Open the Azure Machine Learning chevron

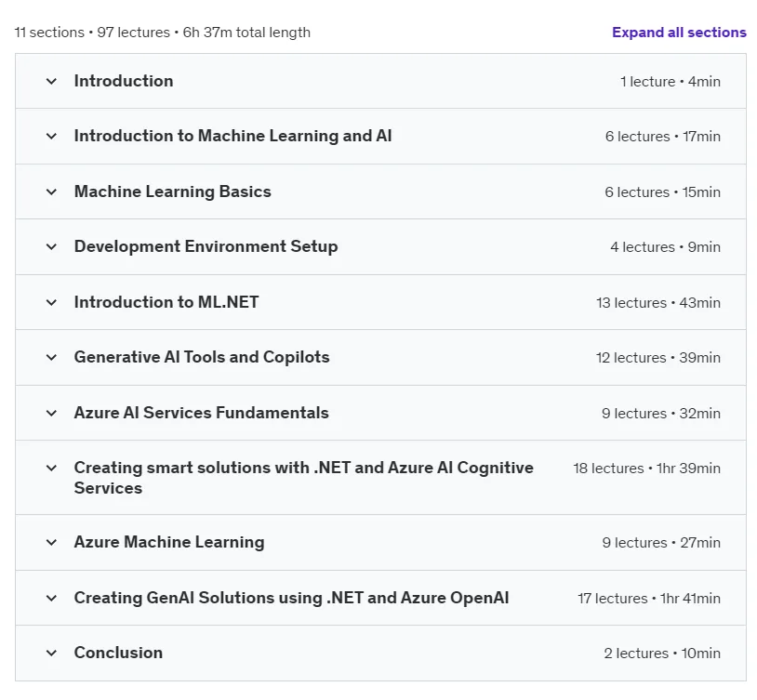pyautogui.click(x=51, y=542)
